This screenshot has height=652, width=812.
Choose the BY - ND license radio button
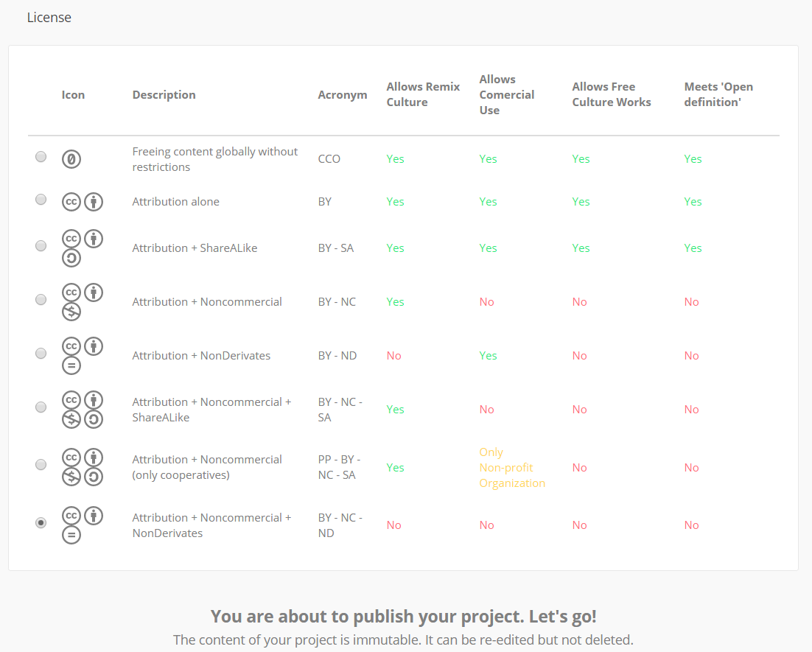pos(41,353)
